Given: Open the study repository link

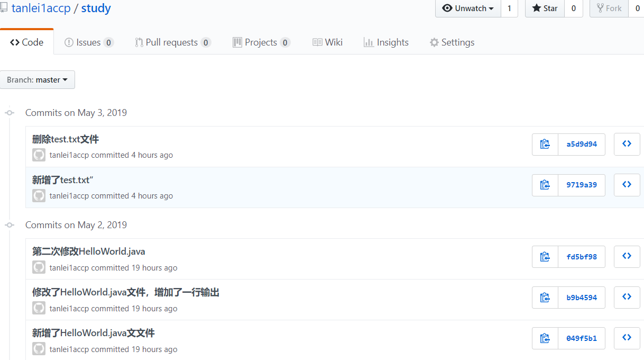Looking at the screenshot, I should pyautogui.click(x=96, y=8).
